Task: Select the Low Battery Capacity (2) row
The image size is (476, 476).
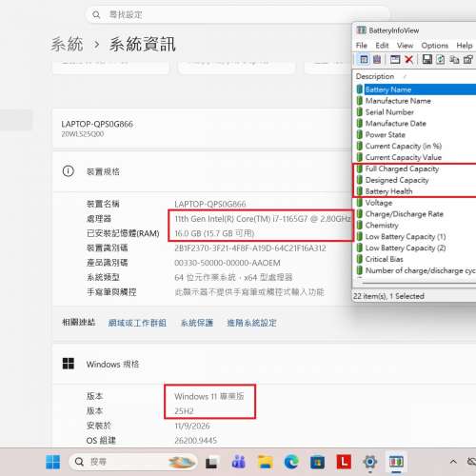Action: click(416, 248)
